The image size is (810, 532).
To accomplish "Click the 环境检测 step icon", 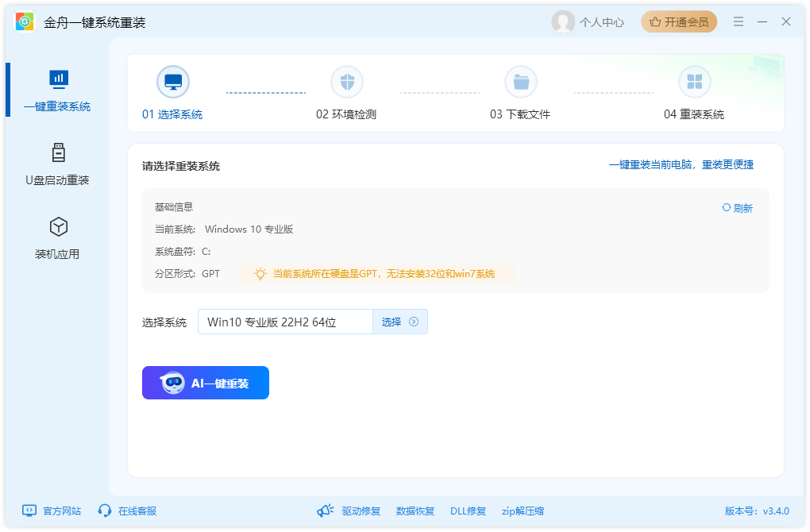I will click(x=347, y=81).
